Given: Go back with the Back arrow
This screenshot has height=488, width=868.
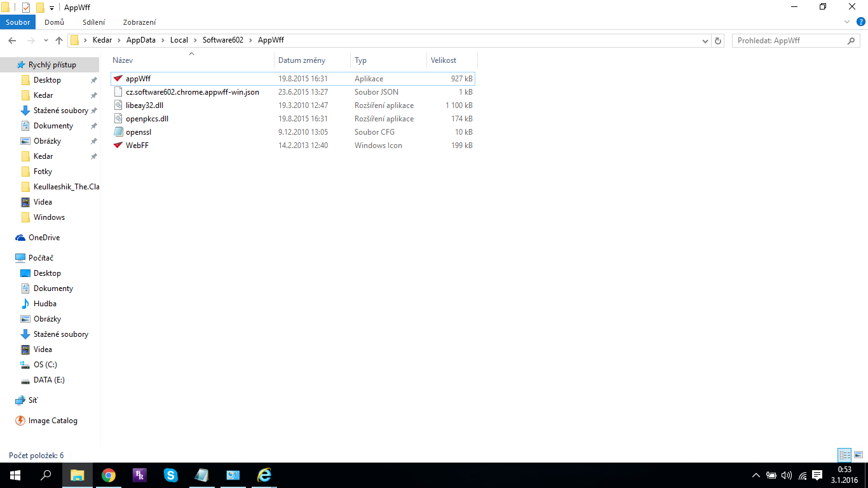Looking at the screenshot, I should (x=11, y=41).
